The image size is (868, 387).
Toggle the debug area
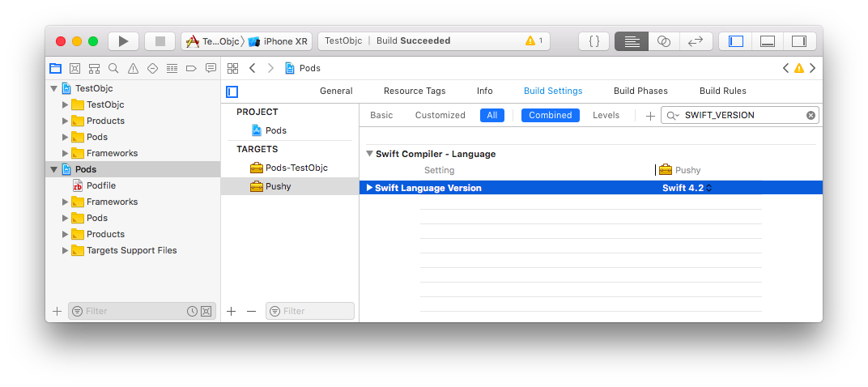(768, 41)
